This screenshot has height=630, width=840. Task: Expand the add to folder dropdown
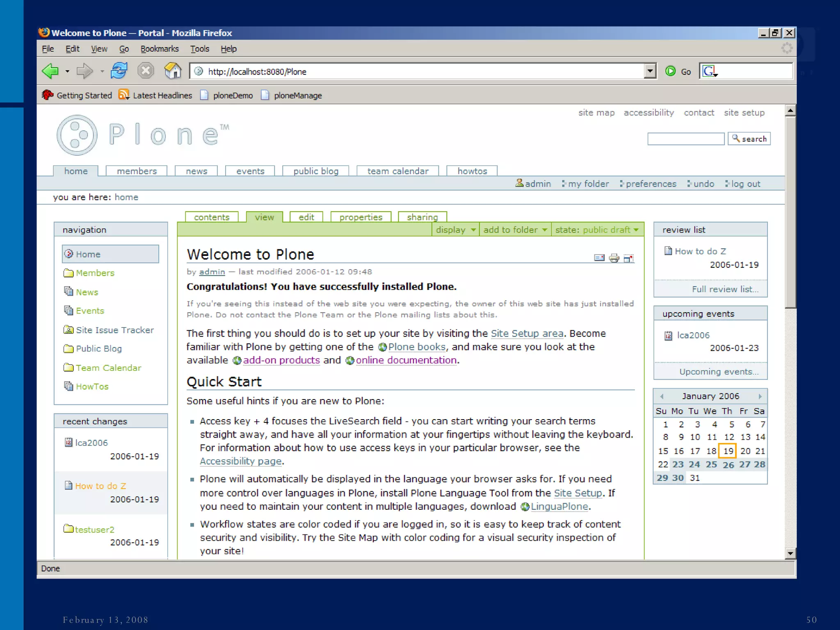point(515,230)
